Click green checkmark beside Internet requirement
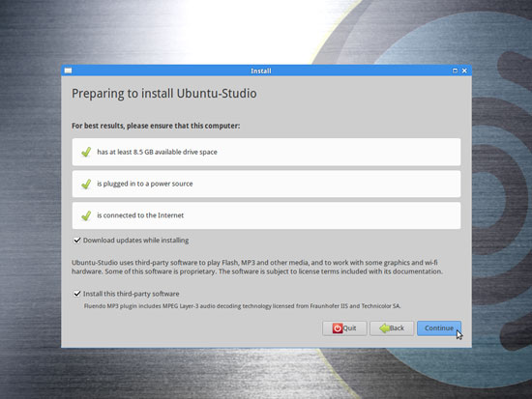This screenshot has width=532, height=399. click(86, 215)
